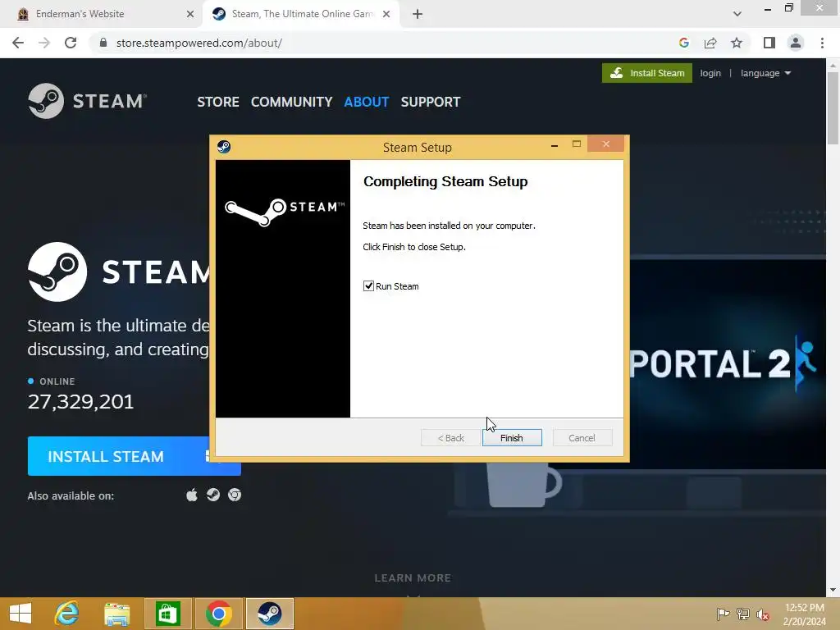Click the LEARN MORE link
The width and height of the screenshot is (840, 630).
[x=413, y=578]
